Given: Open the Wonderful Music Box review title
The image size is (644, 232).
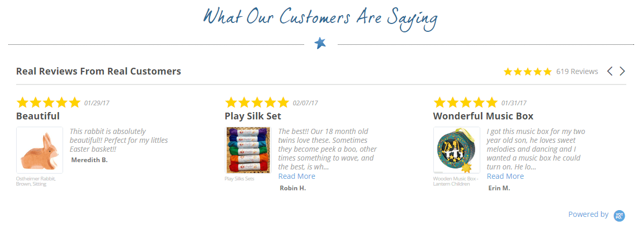Looking at the screenshot, I should point(483,116).
